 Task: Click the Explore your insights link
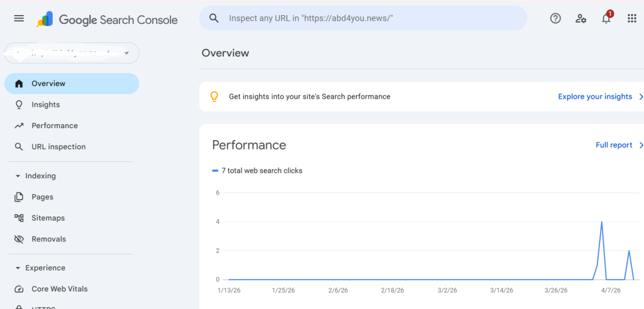(x=595, y=97)
